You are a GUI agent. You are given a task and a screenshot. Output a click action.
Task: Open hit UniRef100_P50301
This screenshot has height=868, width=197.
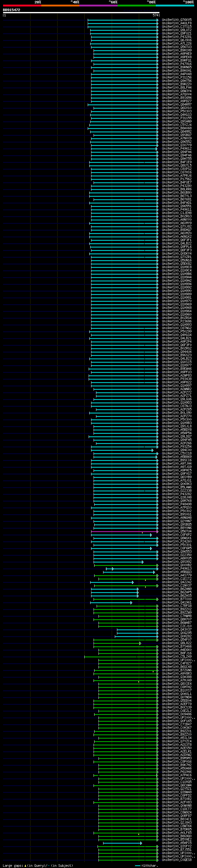[x=177, y=545]
